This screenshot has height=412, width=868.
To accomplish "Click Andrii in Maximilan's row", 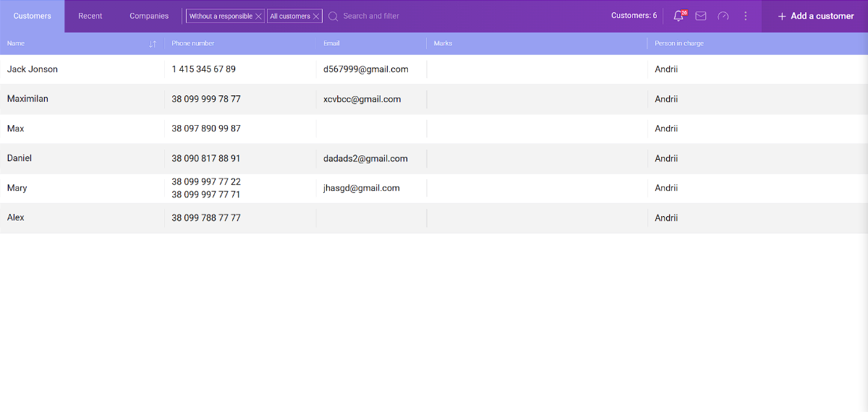I will coord(666,99).
